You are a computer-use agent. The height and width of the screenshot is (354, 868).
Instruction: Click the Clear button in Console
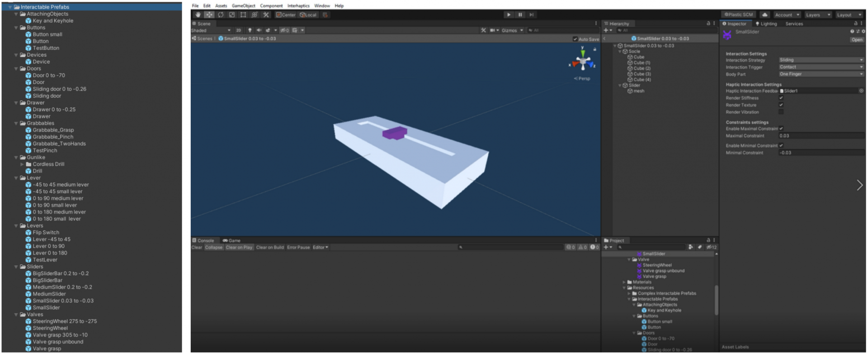[197, 248]
